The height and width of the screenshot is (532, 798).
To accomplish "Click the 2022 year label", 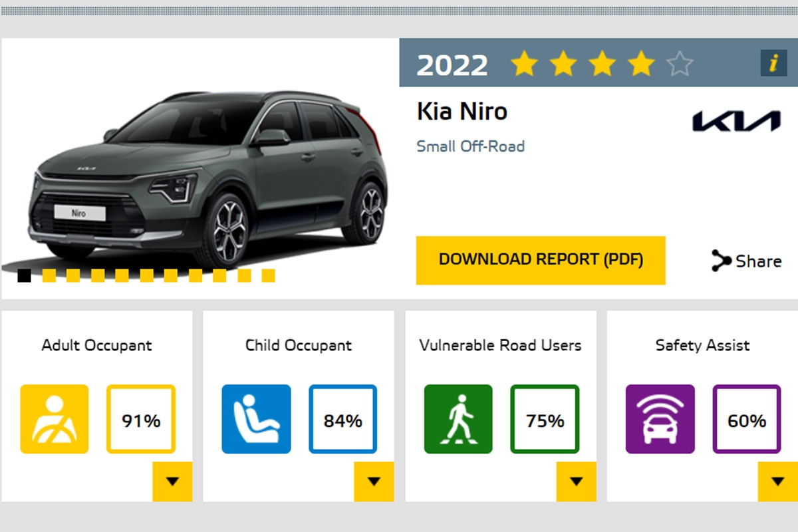I will coord(452,65).
